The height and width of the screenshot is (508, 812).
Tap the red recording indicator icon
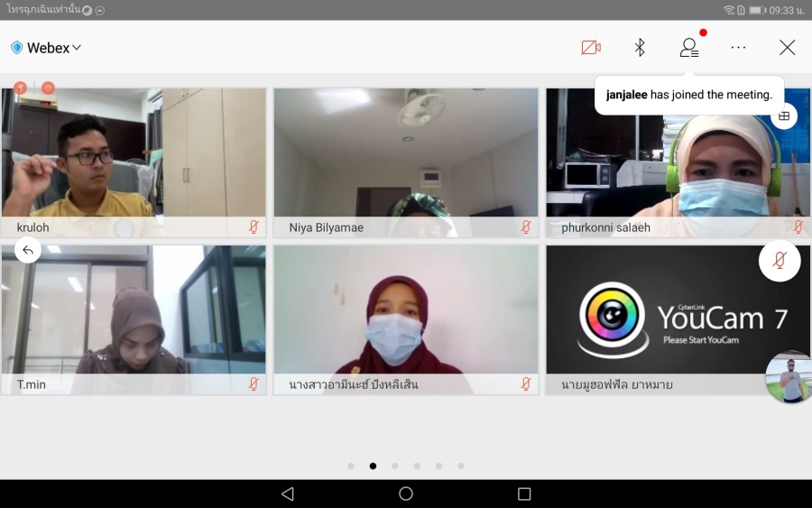click(48, 88)
